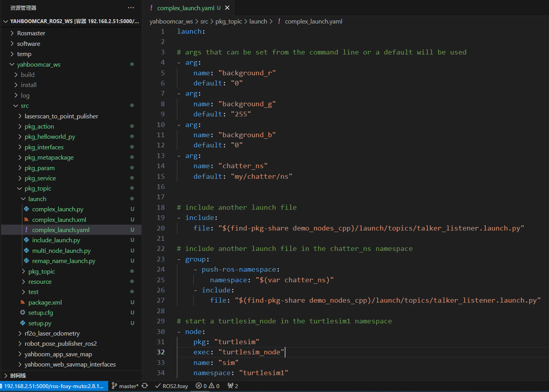
Task: Click the ROS2.foxy checkmark status item
Action: tap(171, 386)
